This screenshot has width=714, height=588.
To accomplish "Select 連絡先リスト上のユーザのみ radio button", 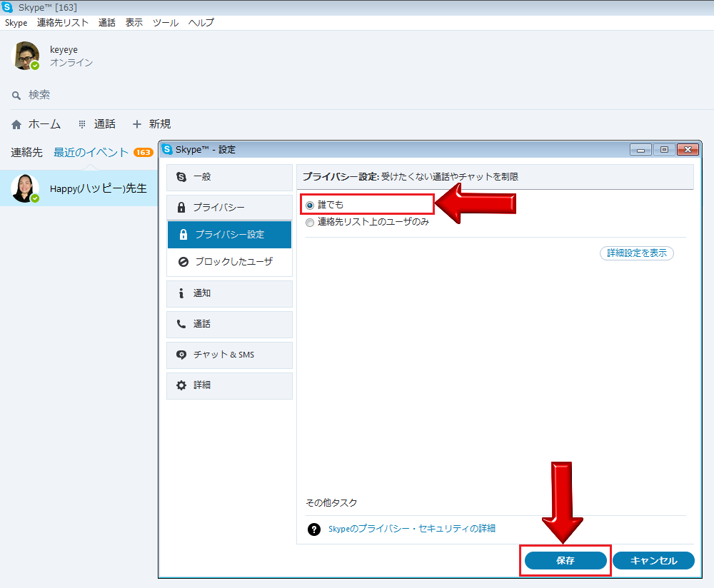I will [310, 223].
